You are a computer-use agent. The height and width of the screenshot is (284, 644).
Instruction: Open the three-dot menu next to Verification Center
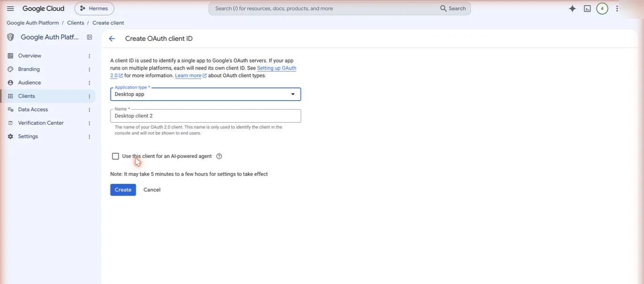(89, 123)
